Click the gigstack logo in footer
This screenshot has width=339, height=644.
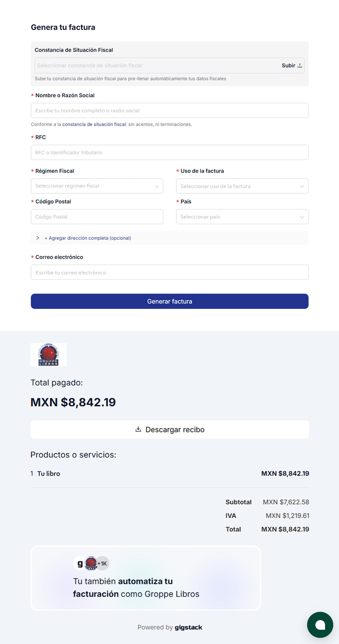pyautogui.click(x=188, y=627)
